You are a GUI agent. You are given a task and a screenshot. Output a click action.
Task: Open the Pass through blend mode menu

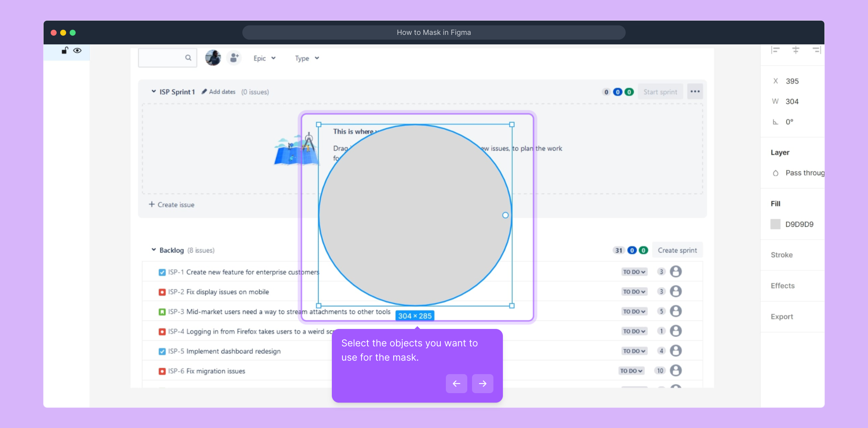tap(804, 173)
